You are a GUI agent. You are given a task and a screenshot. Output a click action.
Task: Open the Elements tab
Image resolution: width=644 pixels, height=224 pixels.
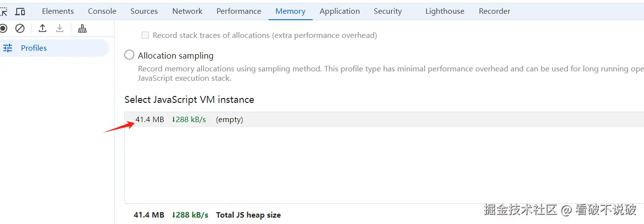pyautogui.click(x=58, y=11)
